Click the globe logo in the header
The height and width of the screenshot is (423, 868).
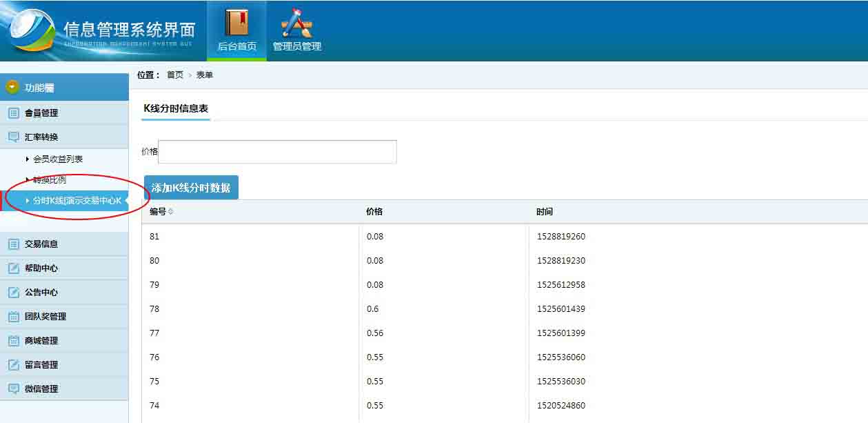click(30, 30)
